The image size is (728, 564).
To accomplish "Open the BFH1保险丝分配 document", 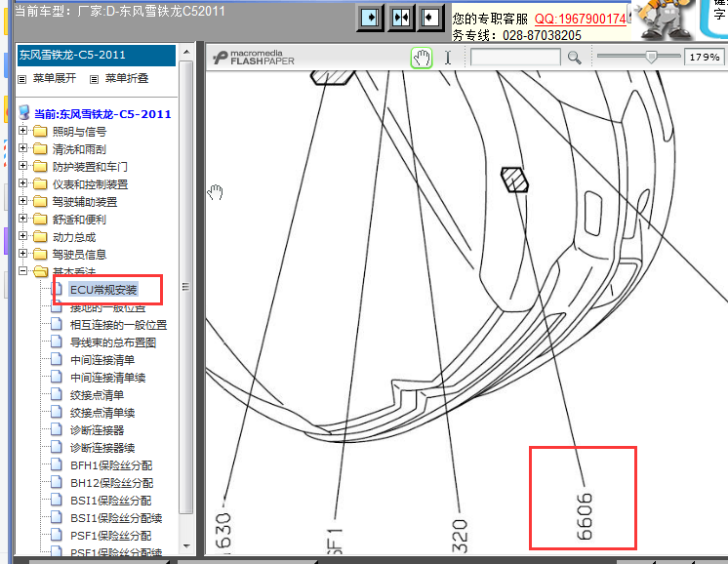I will pyautogui.click(x=111, y=465).
